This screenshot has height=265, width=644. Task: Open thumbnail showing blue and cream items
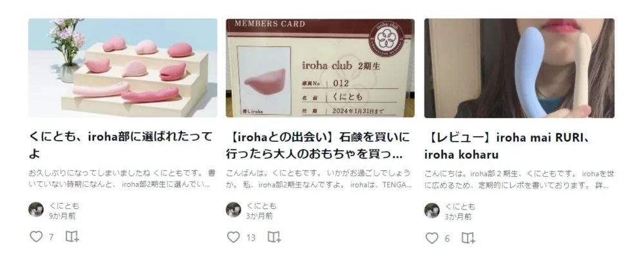click(x=519, y=68)
